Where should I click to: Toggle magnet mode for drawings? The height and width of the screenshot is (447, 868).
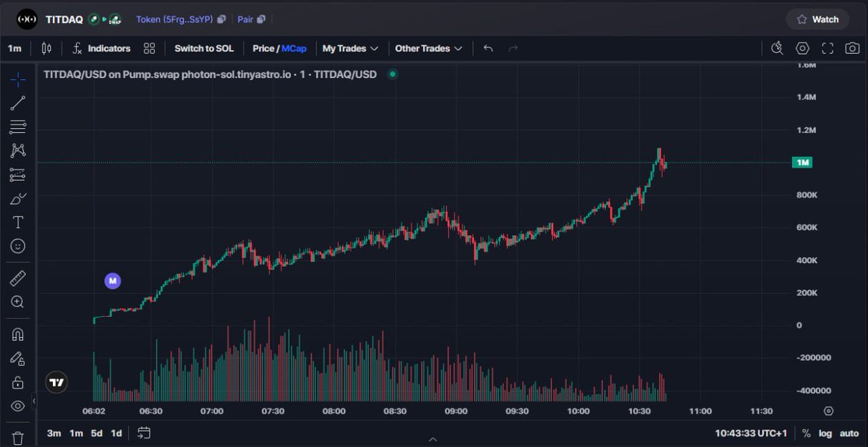(18, 335)
